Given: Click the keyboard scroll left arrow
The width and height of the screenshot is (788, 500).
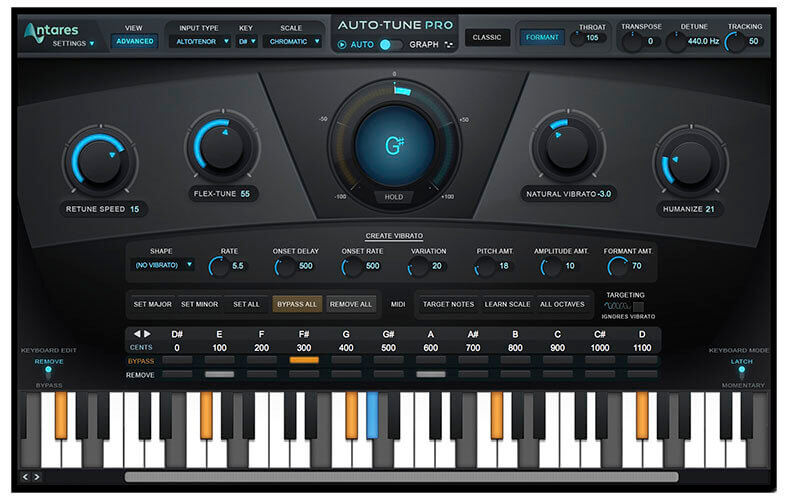Looking at the screenshot, I should point(26,477).
